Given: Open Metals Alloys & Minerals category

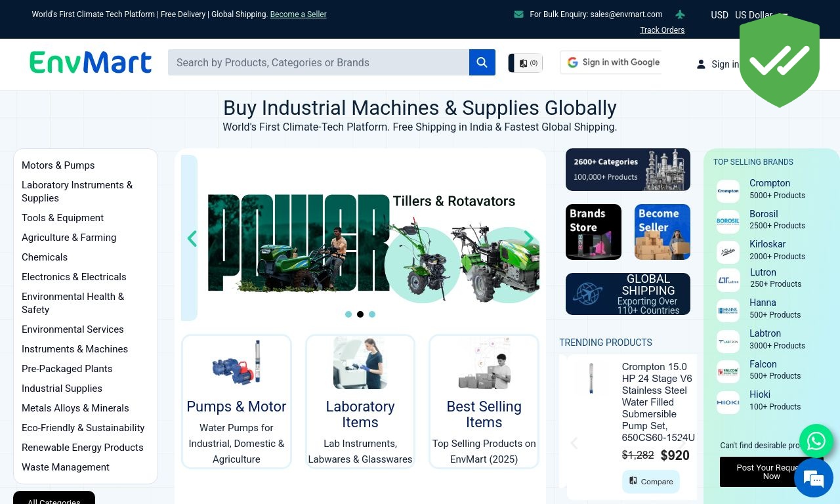Looking at the screenshot, I should click(75, 408).
